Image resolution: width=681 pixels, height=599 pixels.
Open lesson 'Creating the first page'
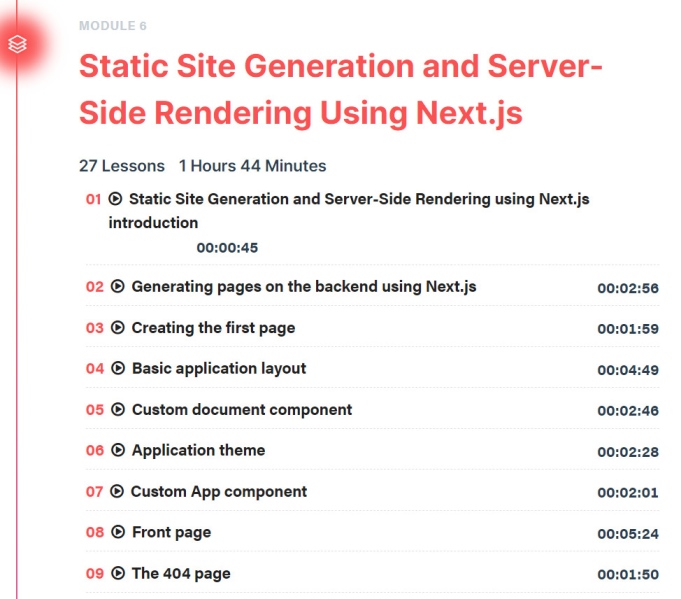(x=213, y=328)
